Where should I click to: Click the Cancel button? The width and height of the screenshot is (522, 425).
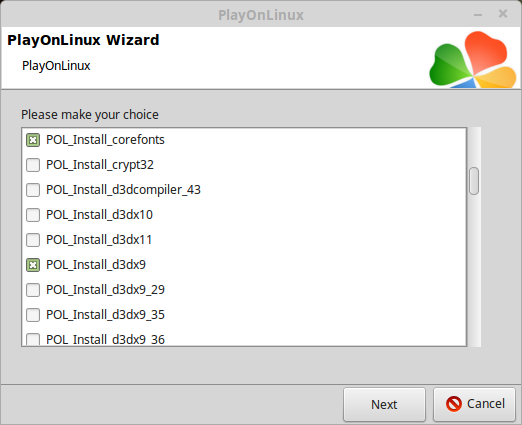coord(474,404)
